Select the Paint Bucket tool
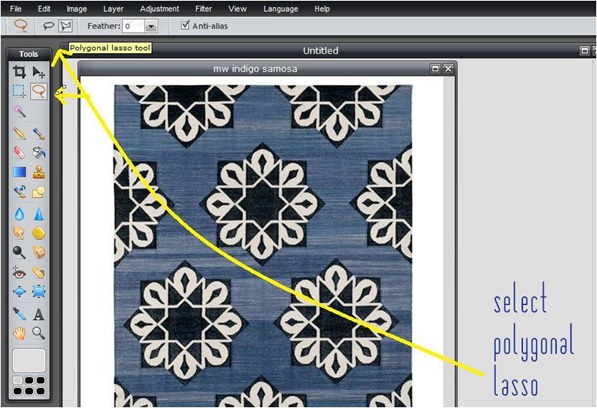Image resolution: width=597 pixels, height=408 pixels. pos(38,153)
